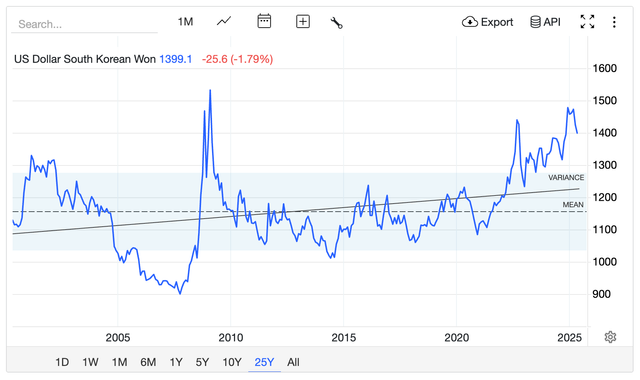Open the wrench tools icon
This screenshot has height=380, width=640.
pyautogui.click(x=336, y=22)
